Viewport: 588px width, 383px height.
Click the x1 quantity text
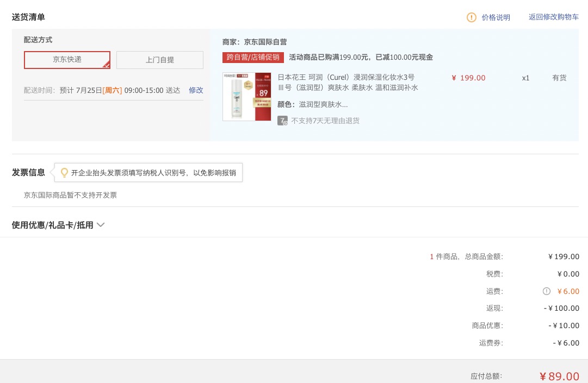pos(525,78)
